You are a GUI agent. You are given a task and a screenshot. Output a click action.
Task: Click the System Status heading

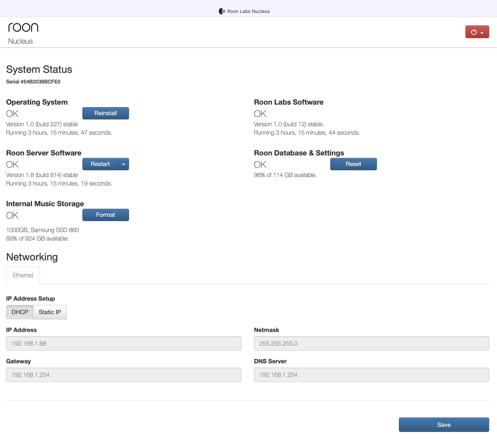[x=39, y=69]
